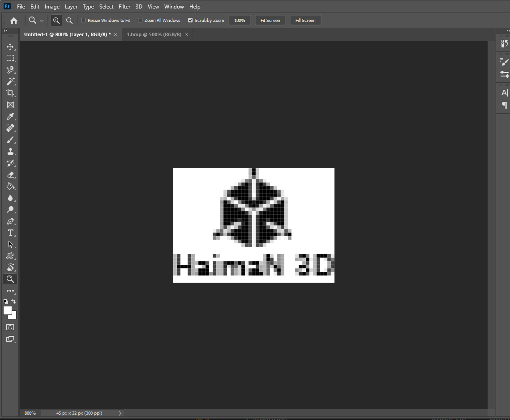
Task: Change the screen mode
Action: pyautogui.click(x=10, y=339)
